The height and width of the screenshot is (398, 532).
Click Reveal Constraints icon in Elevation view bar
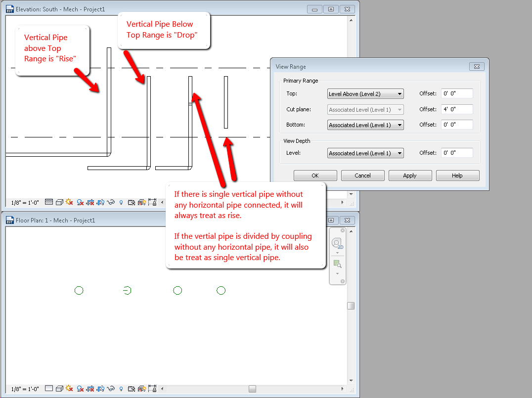tap(152, 202)
